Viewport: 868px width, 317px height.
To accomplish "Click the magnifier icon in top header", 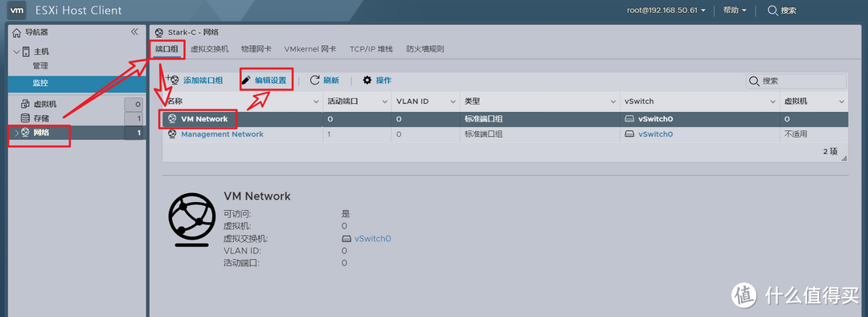I will tap(773, 10).
